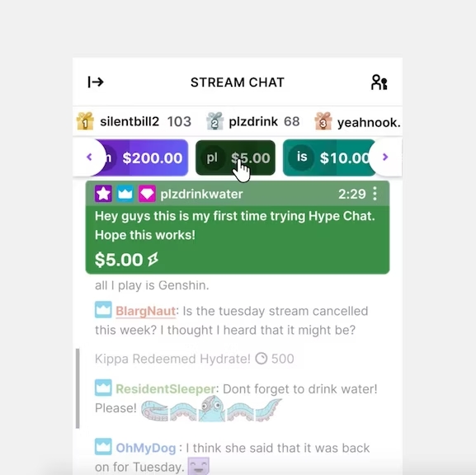Viewport: 476px width, 475px height.
Task: Select the $10.00 Hype Chat pill
Action: tap(329, 158)
